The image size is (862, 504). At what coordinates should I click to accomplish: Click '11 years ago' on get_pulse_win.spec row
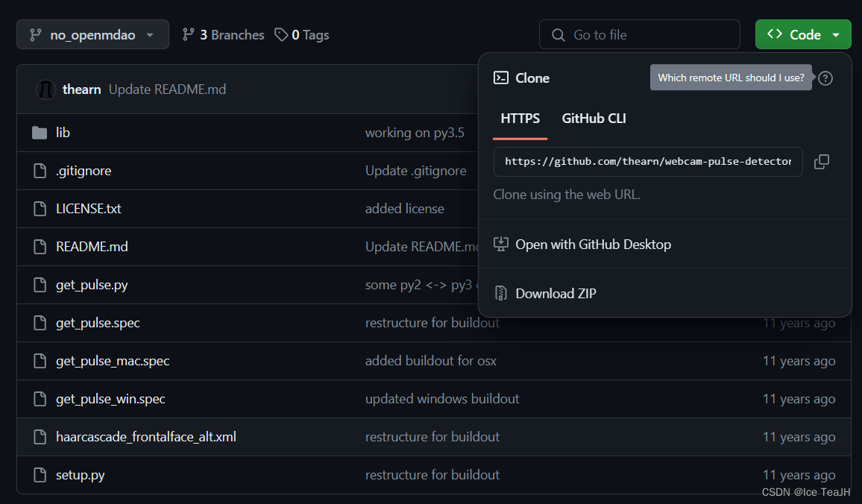(799, 398)
